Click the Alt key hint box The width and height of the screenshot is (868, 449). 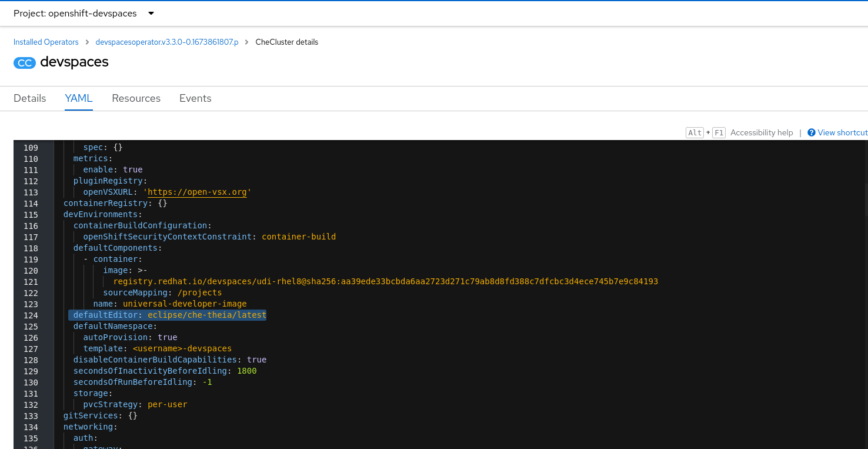click(695, 132)
